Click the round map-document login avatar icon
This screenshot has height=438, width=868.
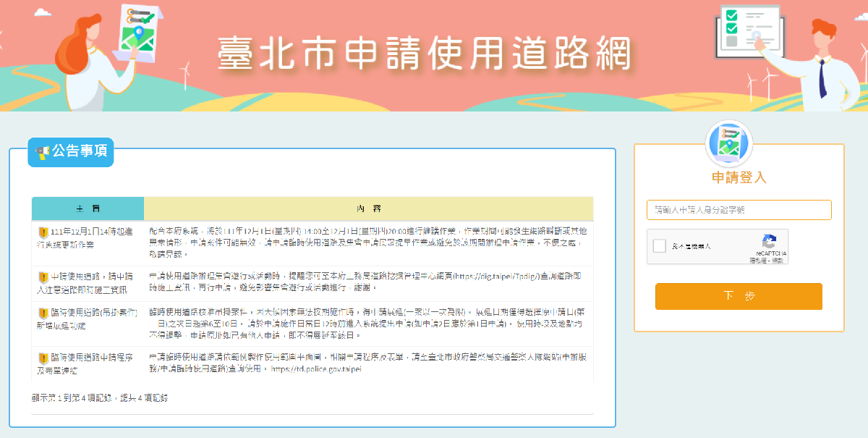pyautogui.click(x=729, y=143)
